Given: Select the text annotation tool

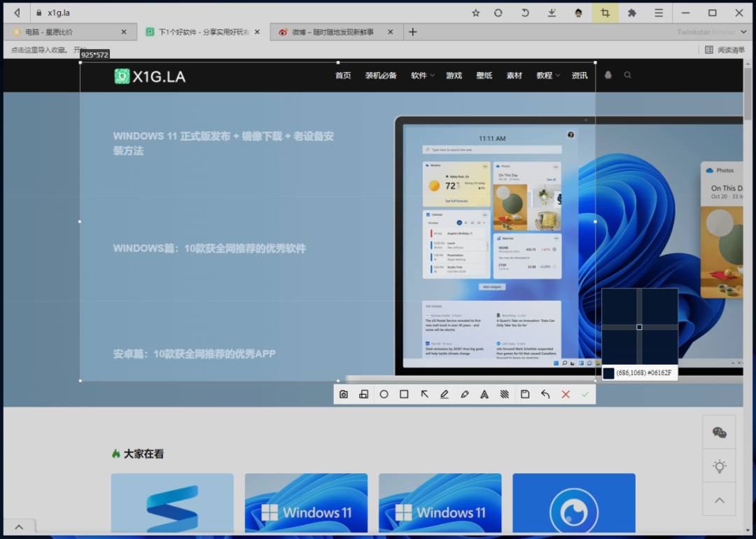Looking at the screenshot, I should (x=484, y=394).
